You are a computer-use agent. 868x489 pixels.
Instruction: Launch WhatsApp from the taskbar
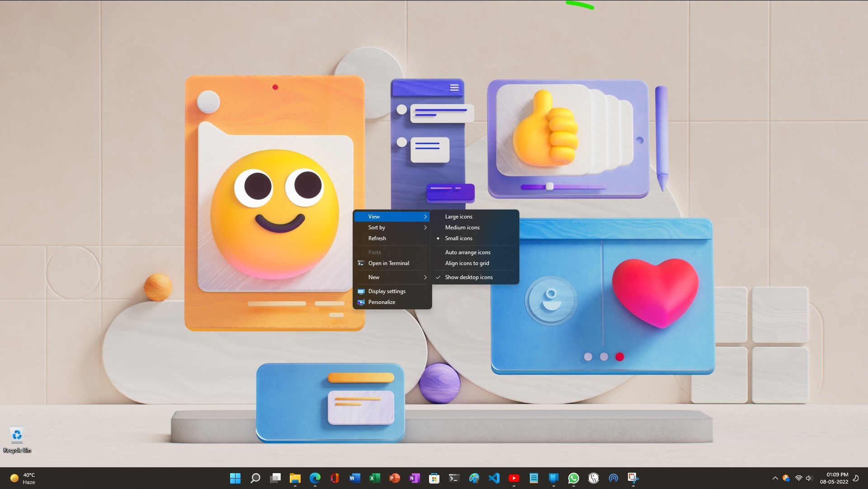(x=573, y=478)
